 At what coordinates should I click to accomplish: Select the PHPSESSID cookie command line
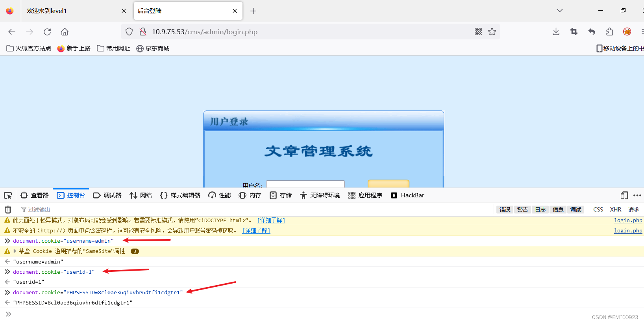click(98, 292)
